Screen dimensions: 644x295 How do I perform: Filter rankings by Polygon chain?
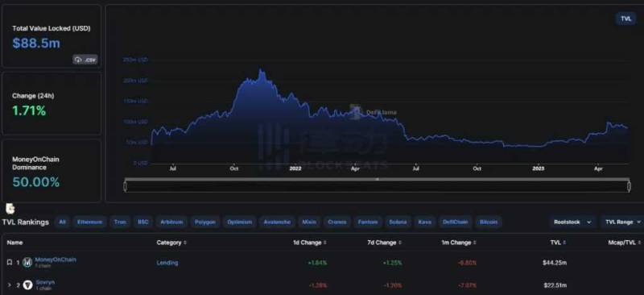click(205, 222)
